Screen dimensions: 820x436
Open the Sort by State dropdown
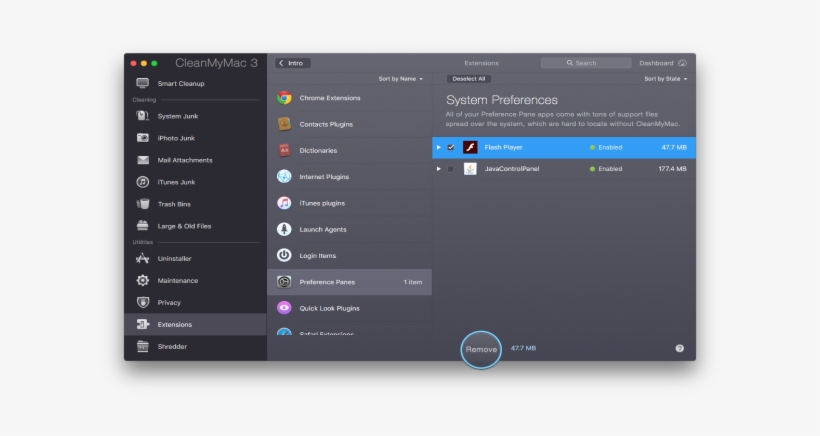666,79
